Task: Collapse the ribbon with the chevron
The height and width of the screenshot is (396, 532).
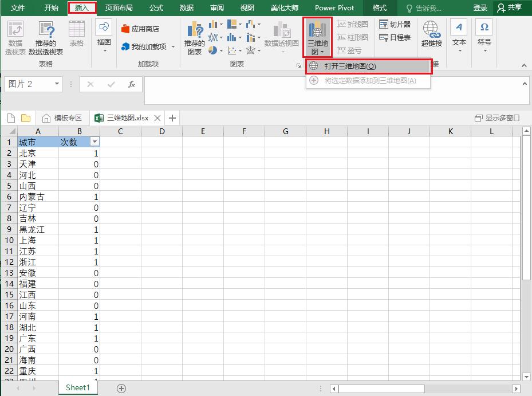Action: coord(524,65)
